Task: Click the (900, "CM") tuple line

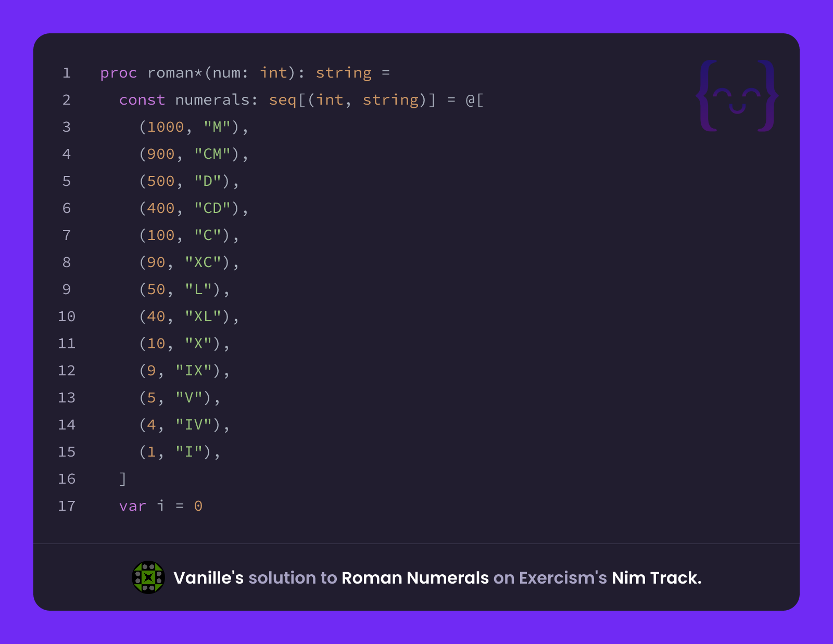Action: [x=194, y=154]
